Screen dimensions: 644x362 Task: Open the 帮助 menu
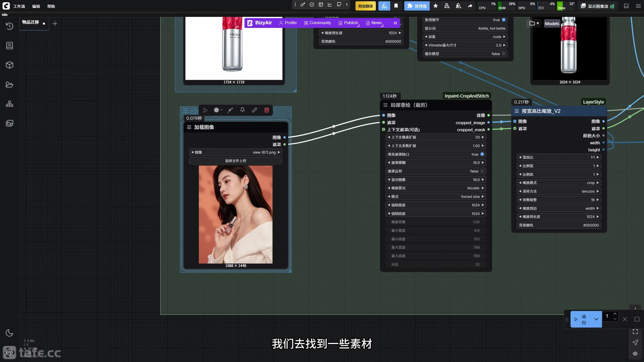click(51, 6)
